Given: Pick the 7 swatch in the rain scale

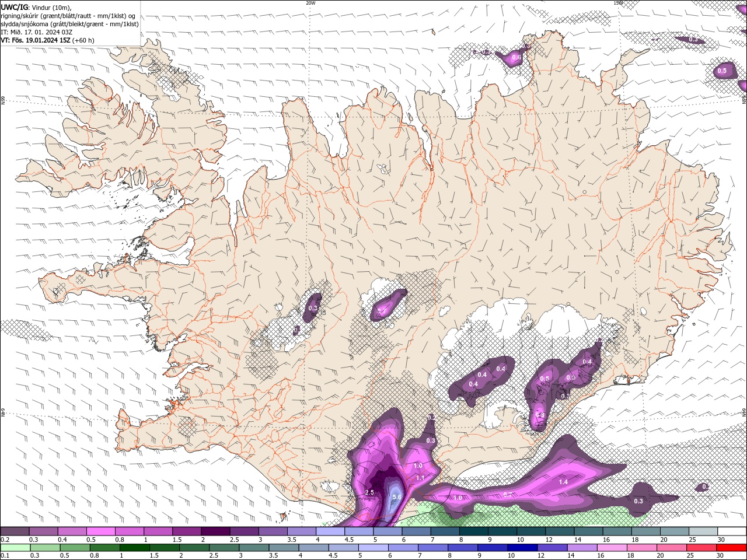Looking at the screenshot, I should pos(433,548).
